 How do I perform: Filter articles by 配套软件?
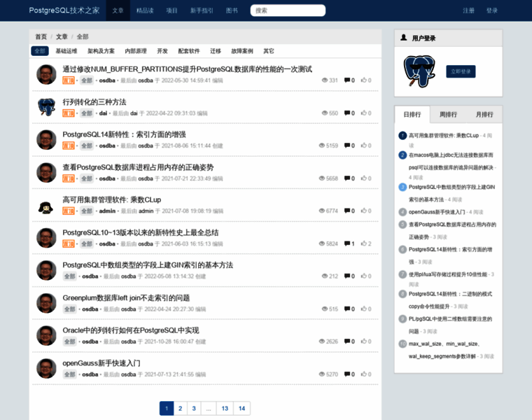[x=189, y=51]
